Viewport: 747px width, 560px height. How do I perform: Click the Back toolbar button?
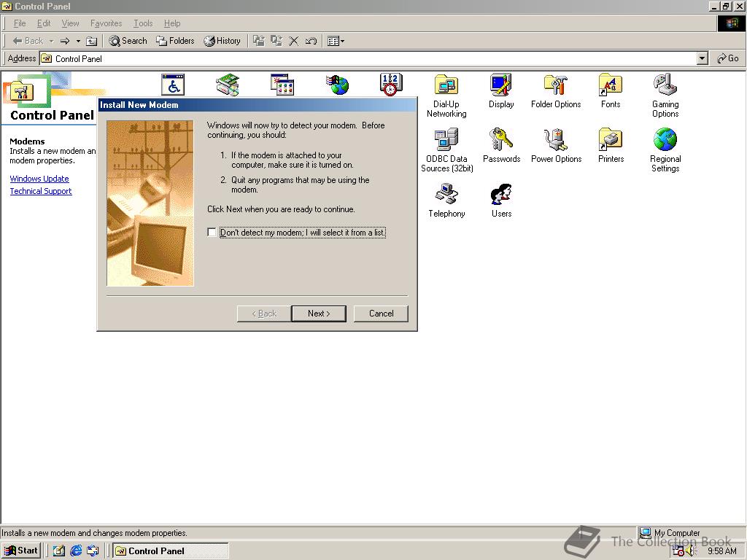[x=28, y=41]
